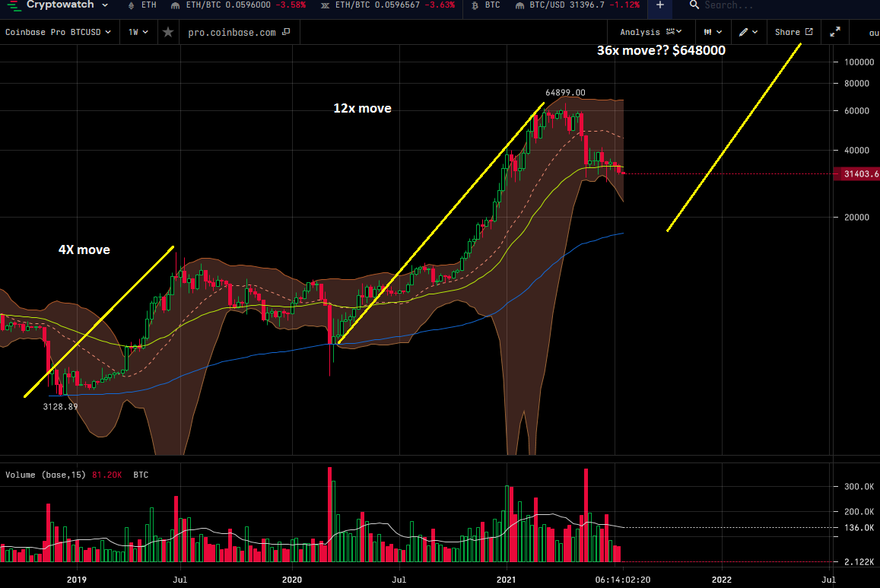Click the 31403.6 current price label
Viewport: 880px width, 588px height.
(x=857, y=174)
